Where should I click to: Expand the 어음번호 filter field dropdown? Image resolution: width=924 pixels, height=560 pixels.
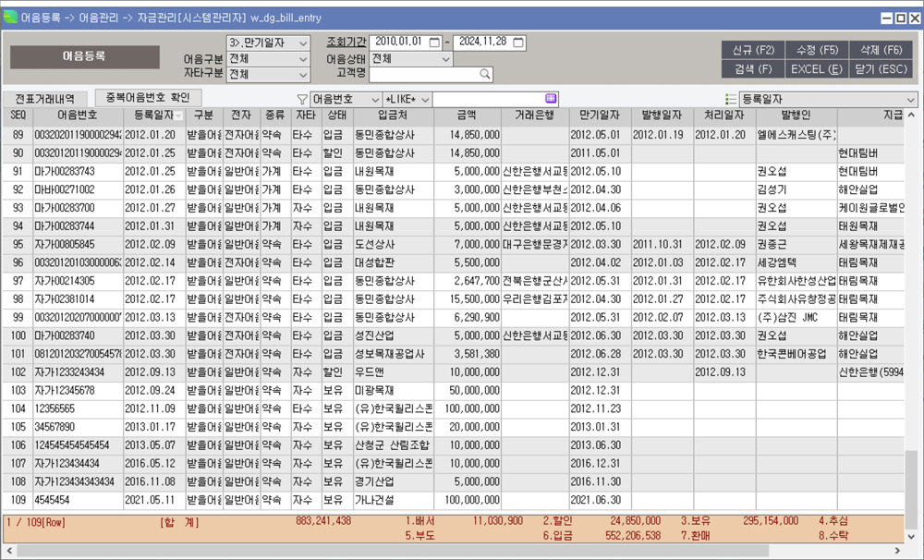[x=375, y=100]
